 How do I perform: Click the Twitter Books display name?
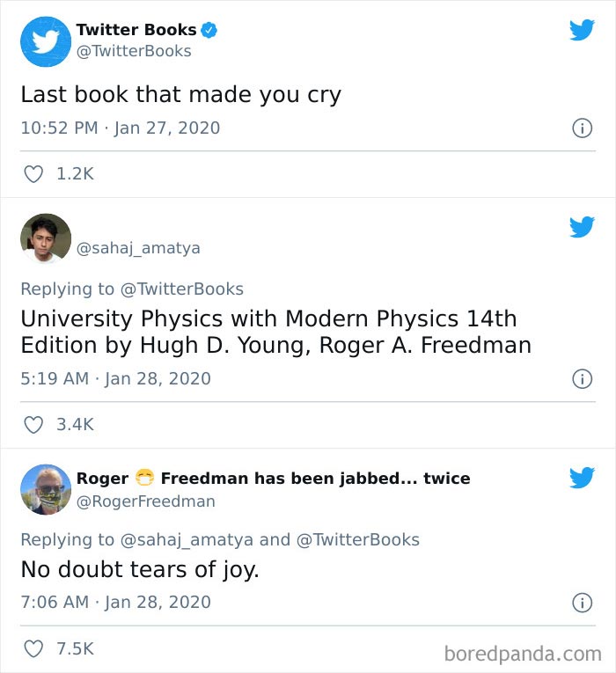click(136, 30)
